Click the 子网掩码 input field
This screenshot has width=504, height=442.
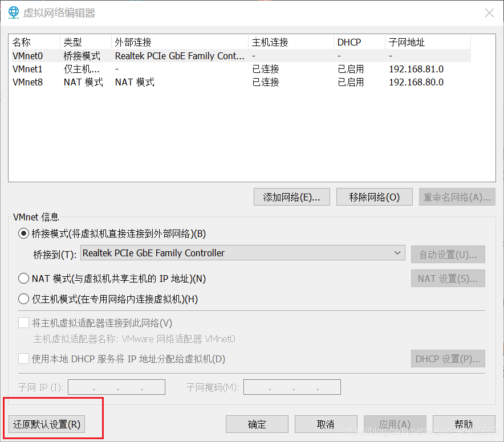[x=292, y=387]
